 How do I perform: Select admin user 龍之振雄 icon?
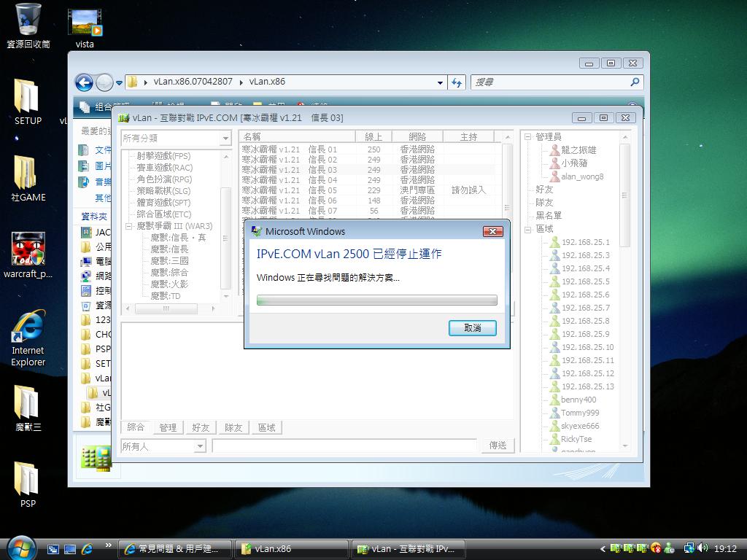click(x=554, y=150)
